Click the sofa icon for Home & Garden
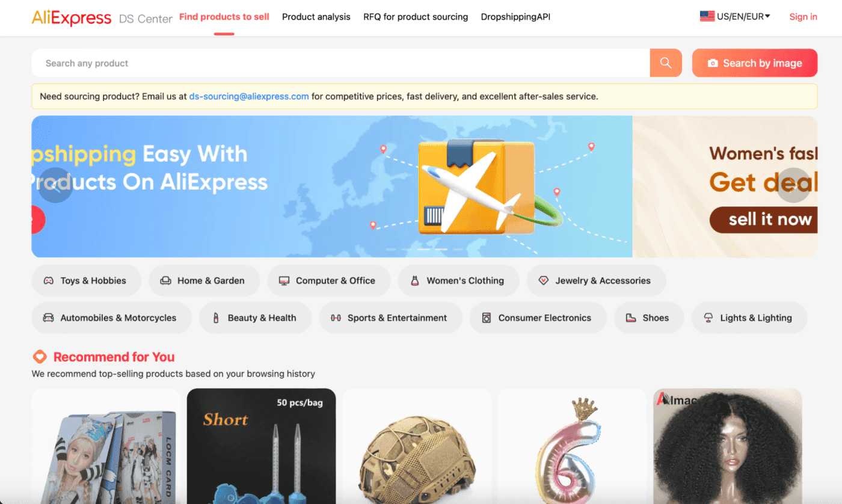Image resolution: width=842 pixels, height=504 pixels. point(165,281)
